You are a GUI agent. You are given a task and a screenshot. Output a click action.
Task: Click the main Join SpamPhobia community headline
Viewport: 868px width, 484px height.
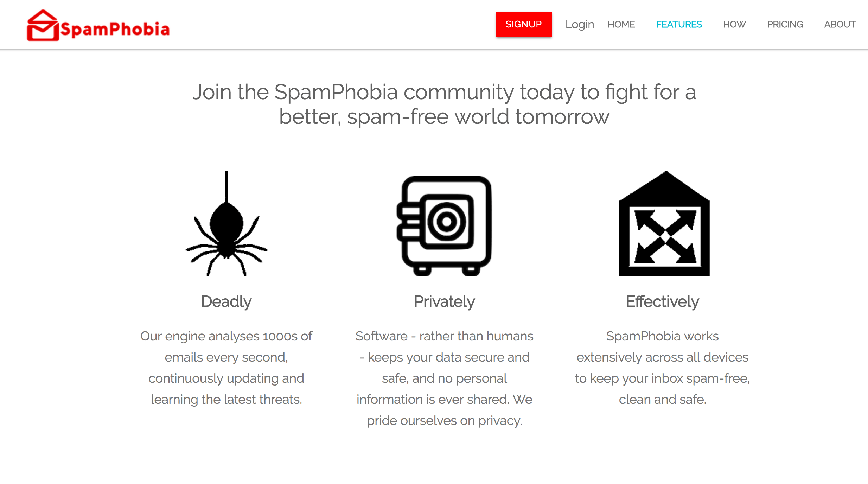pyautogui.click(x=444, y=104)
